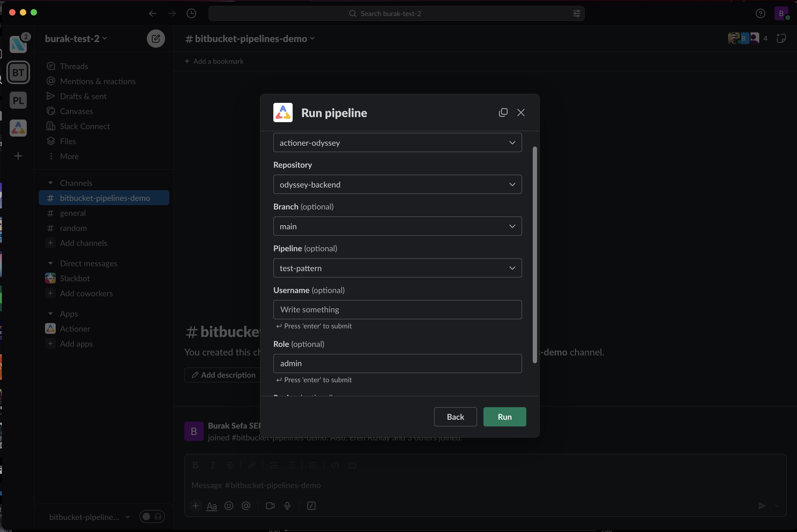
Task: Click the emoji picker icon in the composer
Action: (229, 506)
